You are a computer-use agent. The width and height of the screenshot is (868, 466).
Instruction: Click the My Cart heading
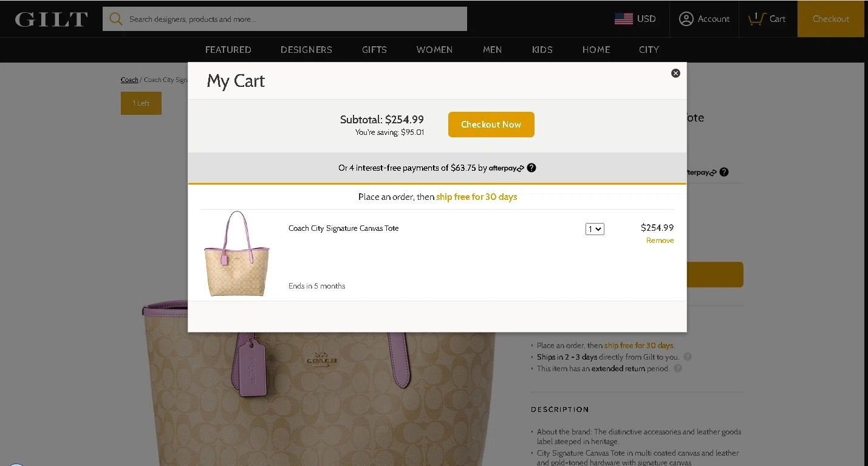pyautogui.click(x=236, y=81)
